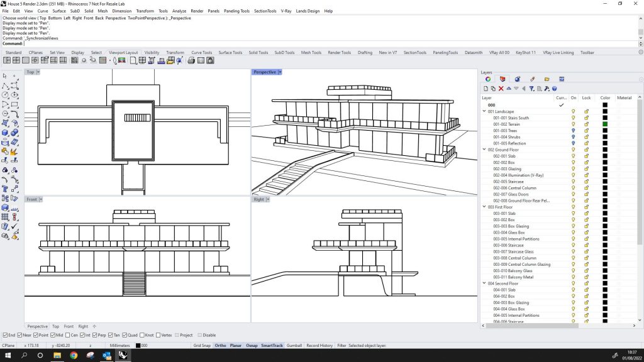Click the print icon in Viewport Layout toolbar
Image resolution: width=644 pixels, height=362 pixels.
click(x=191, y=60)
